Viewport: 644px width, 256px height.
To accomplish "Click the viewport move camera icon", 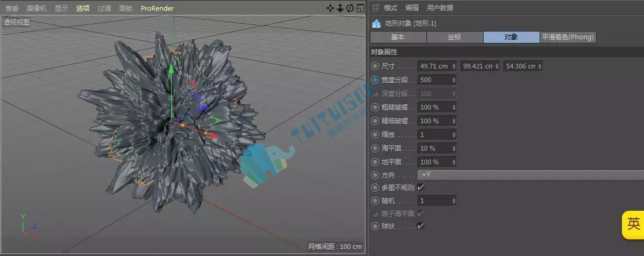I will (330, 8).
